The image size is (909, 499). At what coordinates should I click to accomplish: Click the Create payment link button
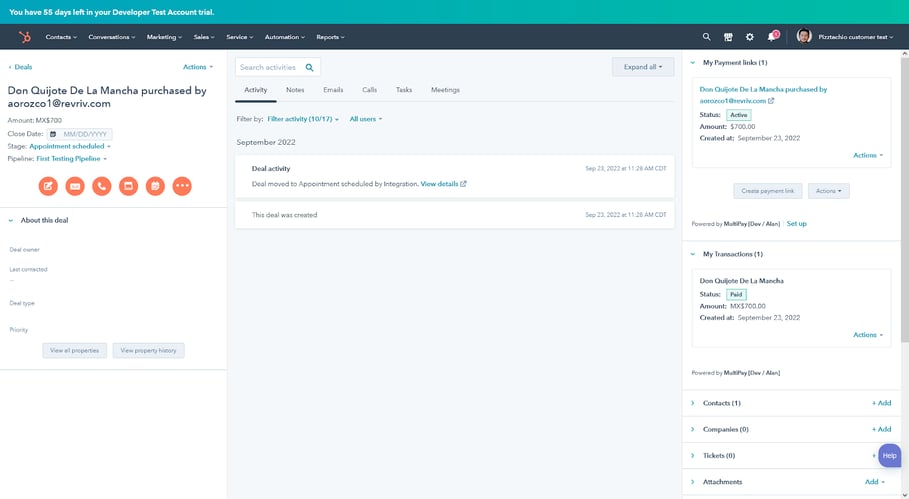coord(767,190)
